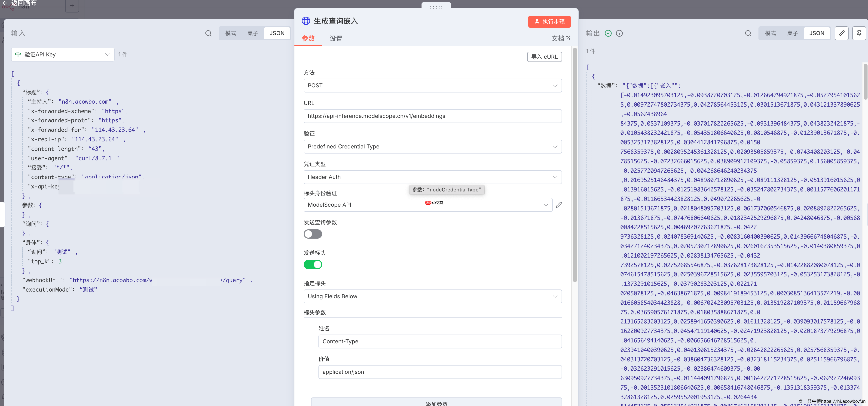Open search in the 输入 input panel
The height and width of the screenshot is (406, 868).
[x=209, y=33]
